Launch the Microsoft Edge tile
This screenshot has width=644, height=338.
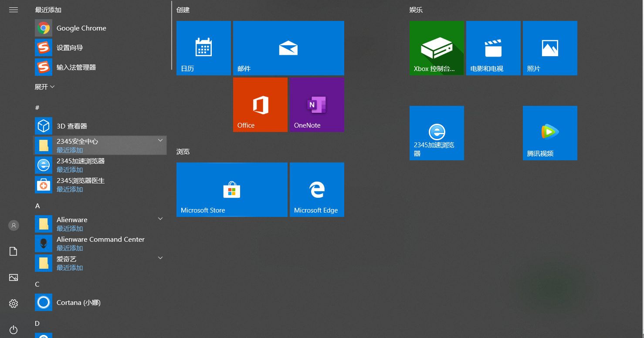(x=317, y=189)
